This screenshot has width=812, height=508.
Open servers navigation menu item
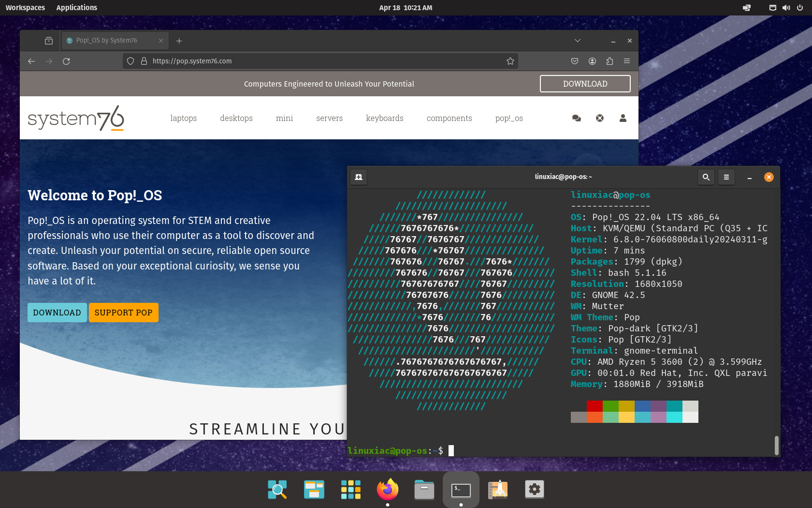point(329,118)
